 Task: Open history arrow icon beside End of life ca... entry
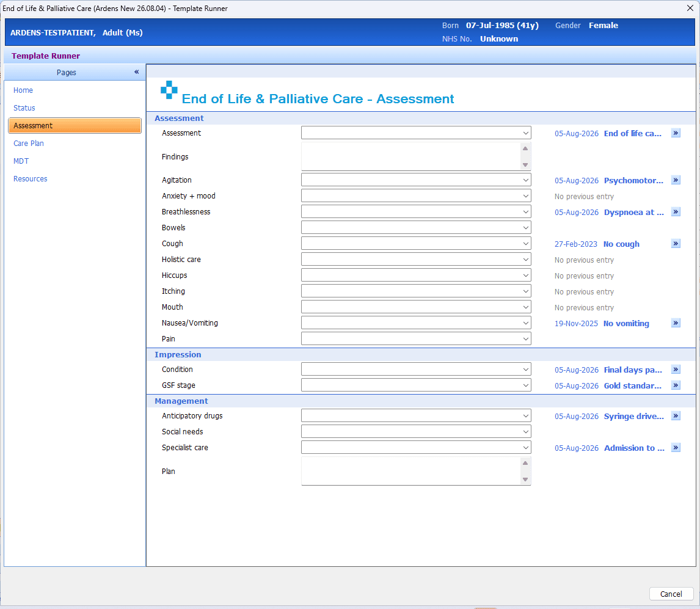point(676,133)
